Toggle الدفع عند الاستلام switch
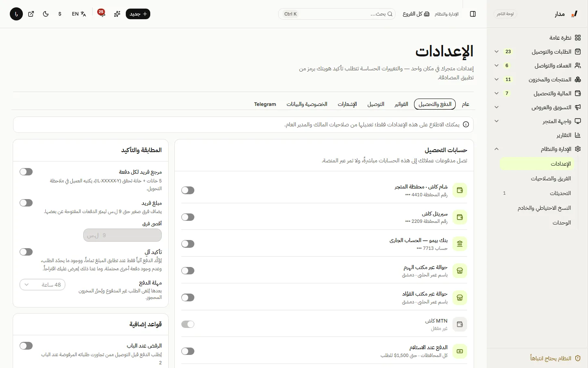 [188, 351]
